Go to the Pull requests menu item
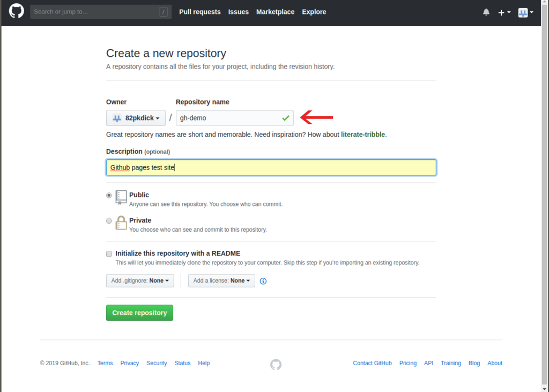549x392 pixels. coord(200,11)
